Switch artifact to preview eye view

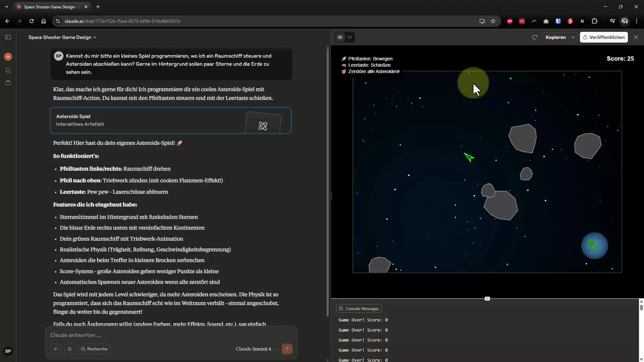(340, 37)
